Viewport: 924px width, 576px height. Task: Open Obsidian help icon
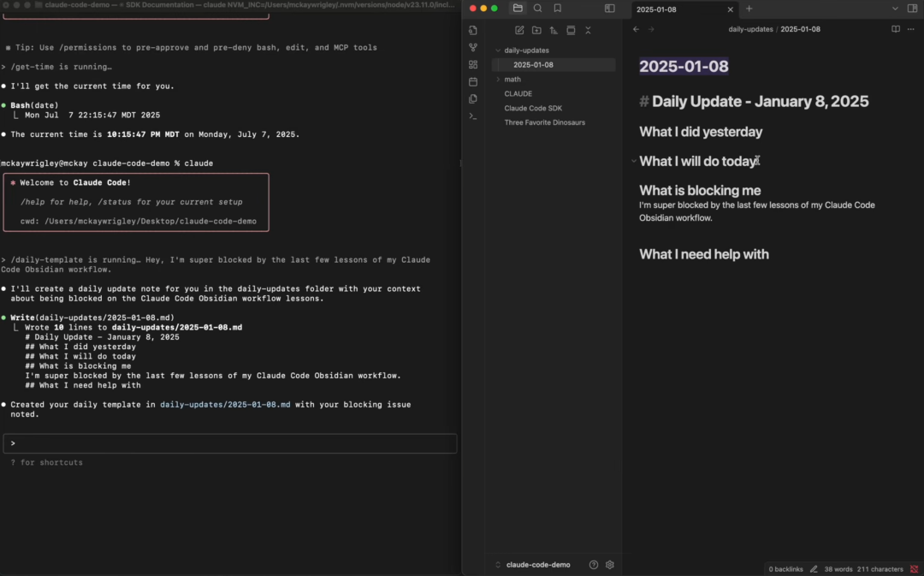point(594,565)
